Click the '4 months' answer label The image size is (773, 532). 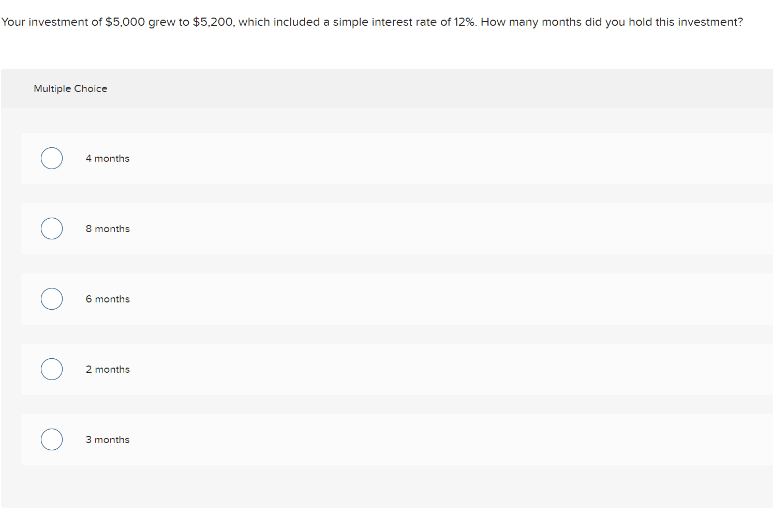pos(108,159)
